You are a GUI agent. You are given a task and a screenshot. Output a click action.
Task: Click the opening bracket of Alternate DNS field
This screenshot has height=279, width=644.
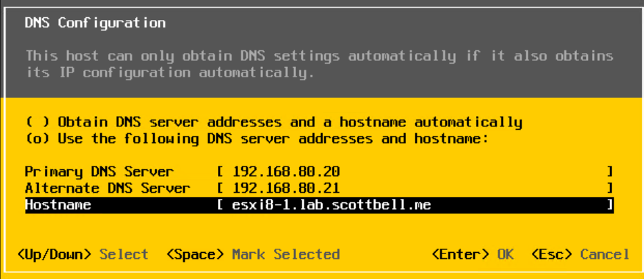220,188
